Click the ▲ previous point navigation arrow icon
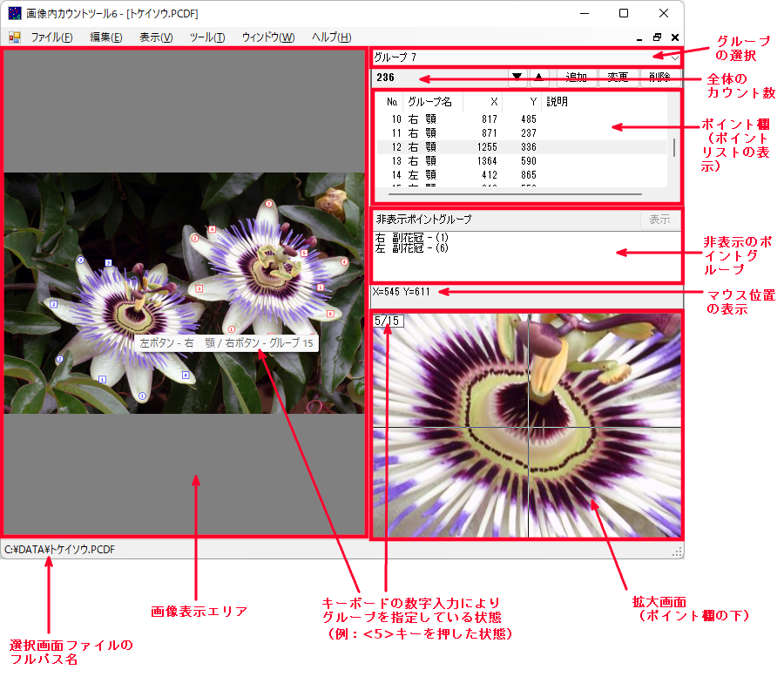The width and height of the screenshot is (784, 697). coord(539,77)
